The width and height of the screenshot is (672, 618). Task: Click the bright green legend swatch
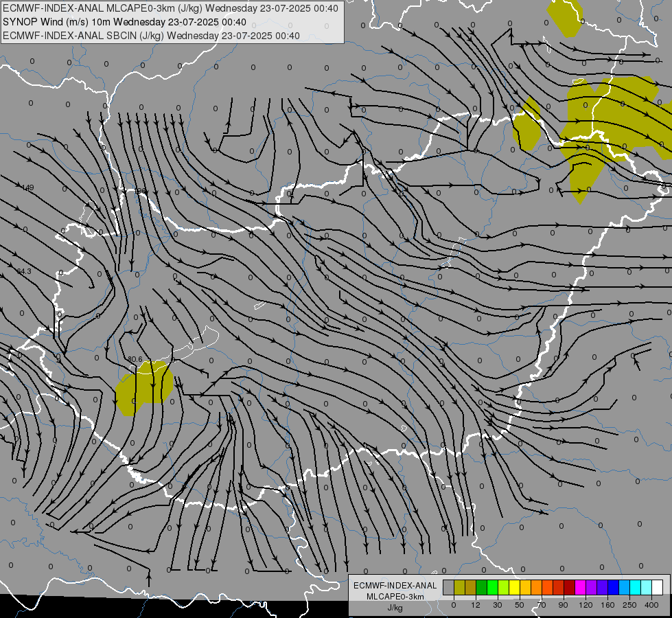(492, 588)
